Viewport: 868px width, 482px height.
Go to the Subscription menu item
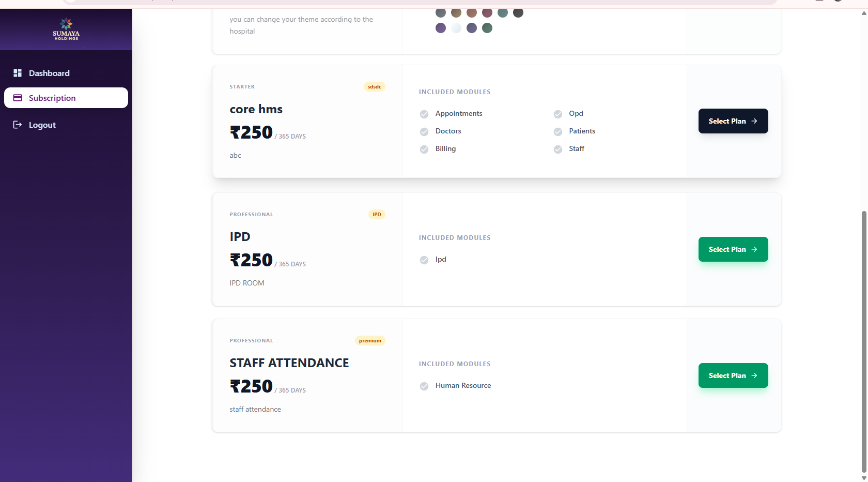pos(52,98)
